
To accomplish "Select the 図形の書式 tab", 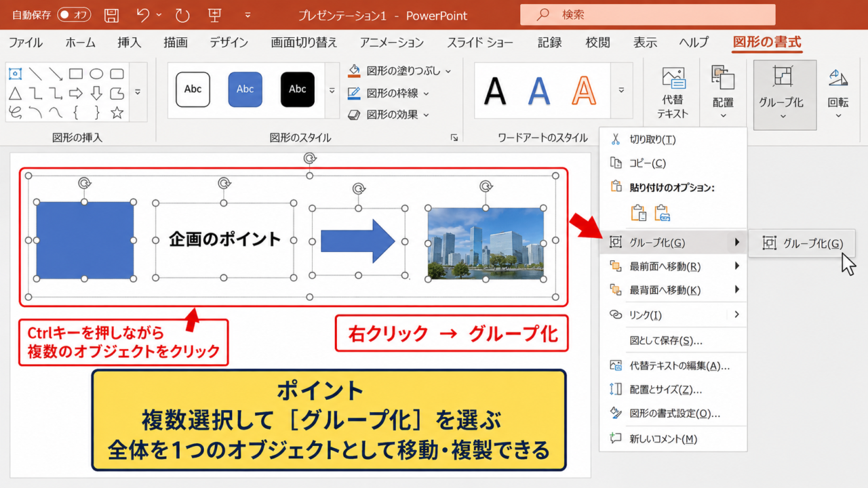I will (x=767, y=43).
